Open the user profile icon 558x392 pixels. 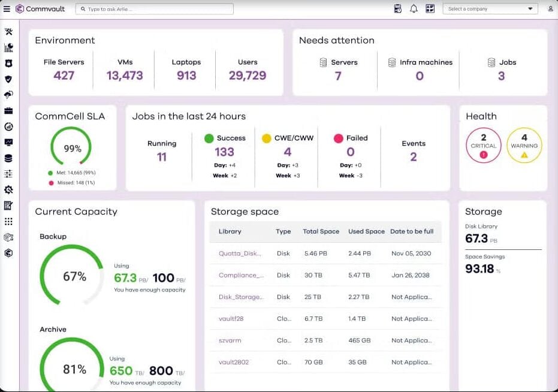[x=551, y=9]
